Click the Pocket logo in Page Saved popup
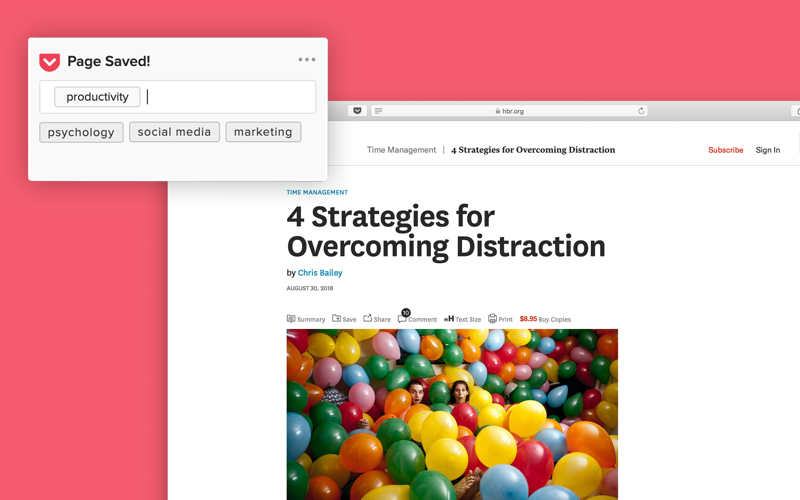Screen dimensions: 800x500 click(x=49, y=62)
